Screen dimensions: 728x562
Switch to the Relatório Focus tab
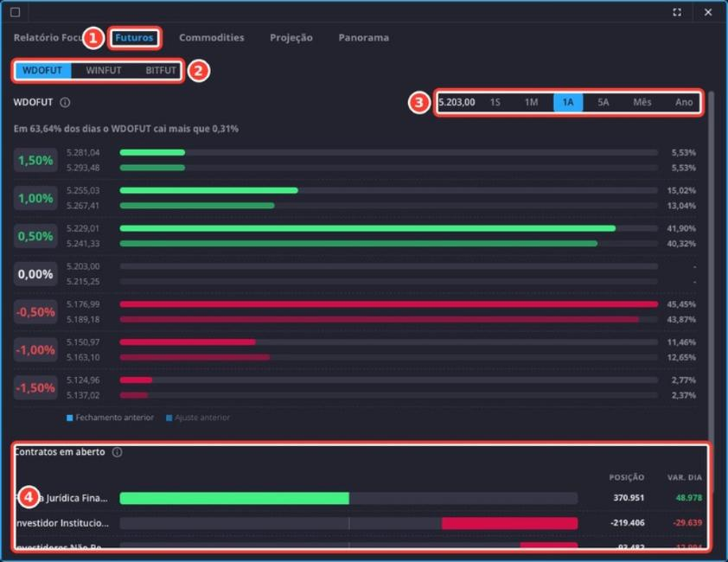click(x=48, y=38)
